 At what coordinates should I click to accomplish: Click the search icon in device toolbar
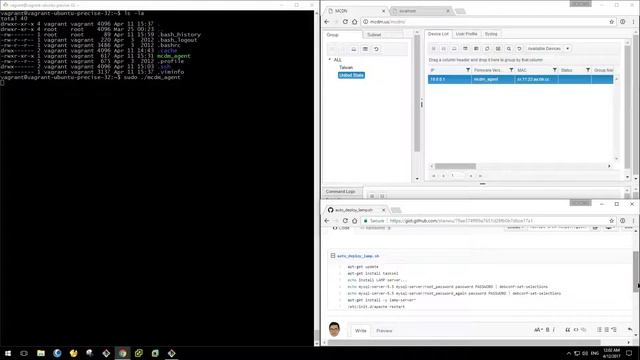[x=509, y=49]
